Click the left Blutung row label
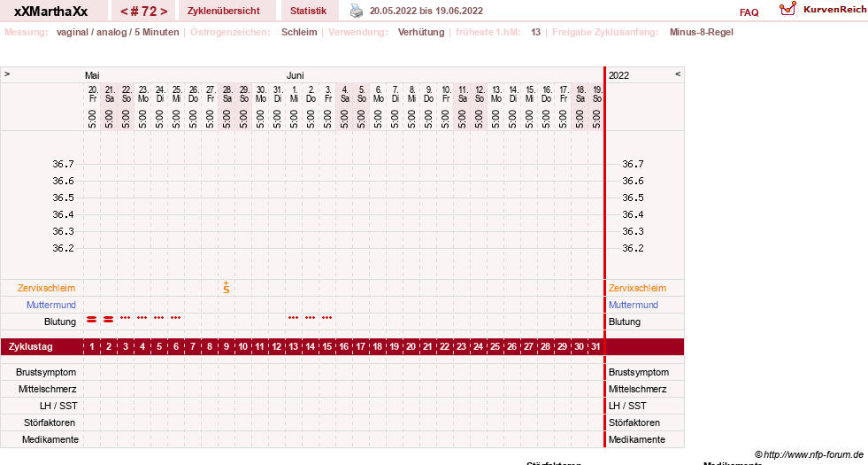 pos(60,322)
